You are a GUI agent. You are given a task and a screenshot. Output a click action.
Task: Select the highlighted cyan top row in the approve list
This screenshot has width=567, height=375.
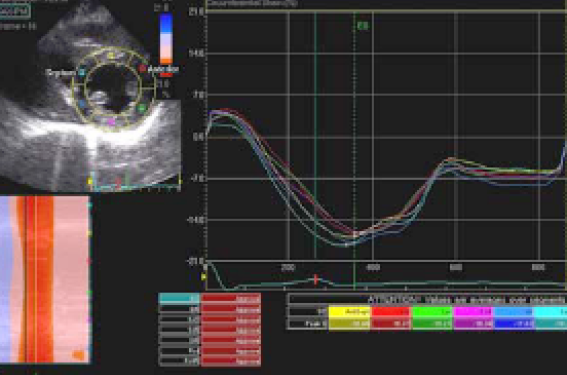tap(179, 299)
